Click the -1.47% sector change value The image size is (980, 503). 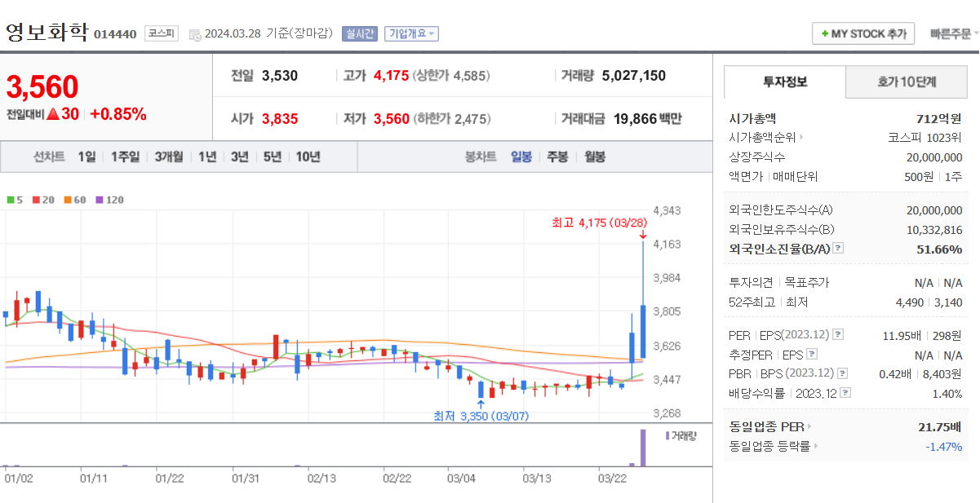coord(944,446)
